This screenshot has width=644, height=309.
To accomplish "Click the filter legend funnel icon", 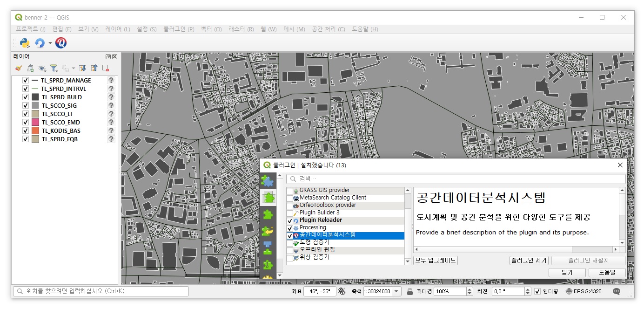I will click(x=54, y=68).
